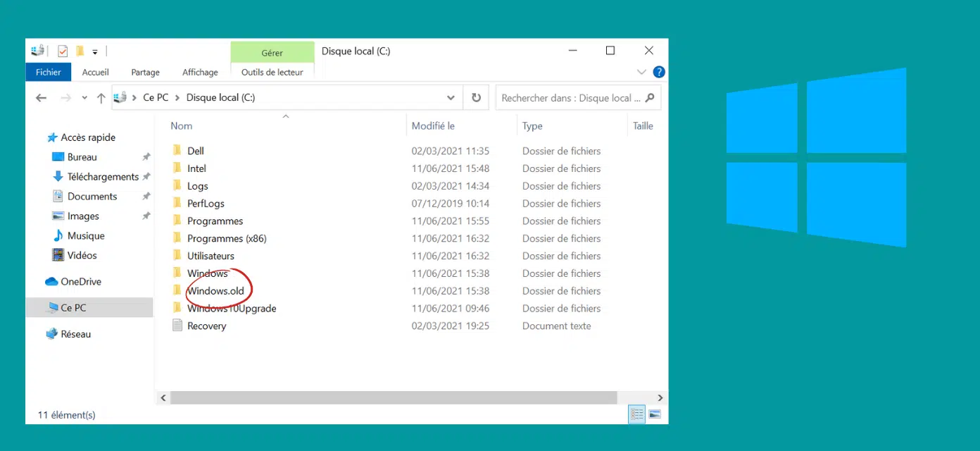Open the Fichier menu
Viewport: 980px width, 451px height.
click(x=49, y=72)
